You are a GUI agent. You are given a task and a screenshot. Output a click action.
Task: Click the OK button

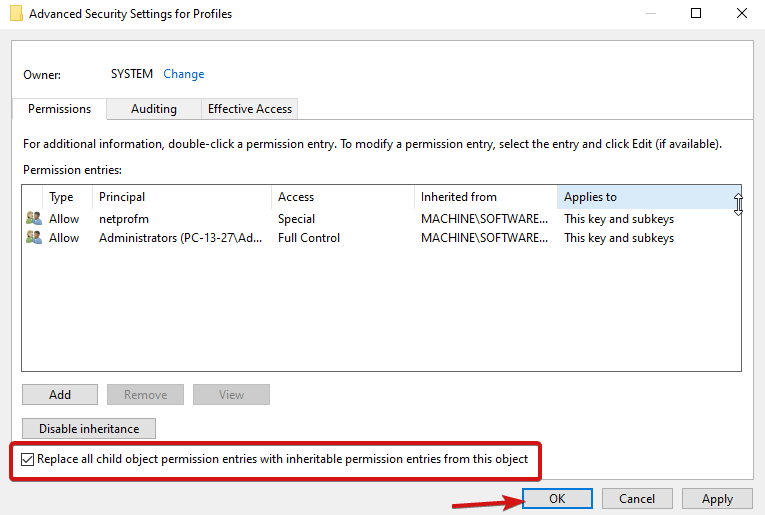click(557, 498)
